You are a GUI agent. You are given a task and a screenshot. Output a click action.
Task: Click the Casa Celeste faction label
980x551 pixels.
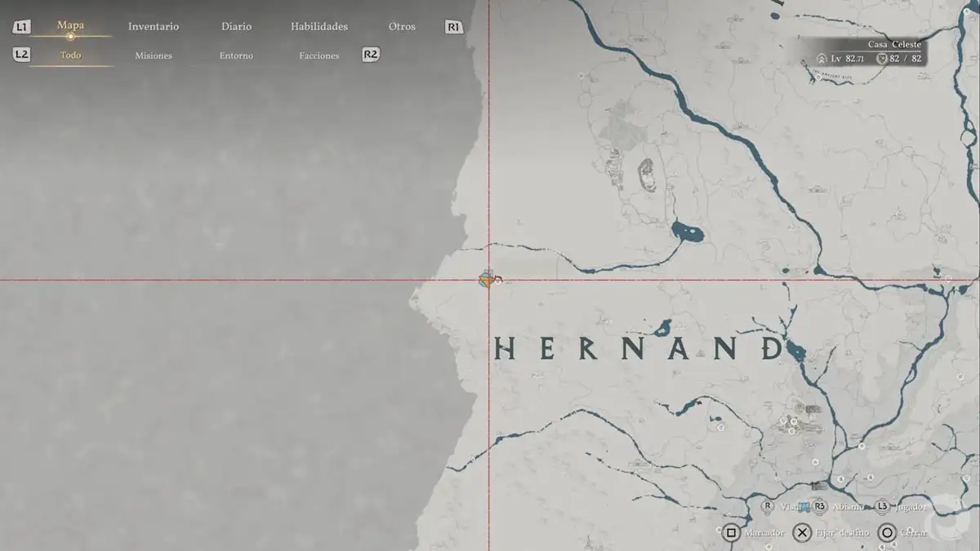click(x=894, y=45)
